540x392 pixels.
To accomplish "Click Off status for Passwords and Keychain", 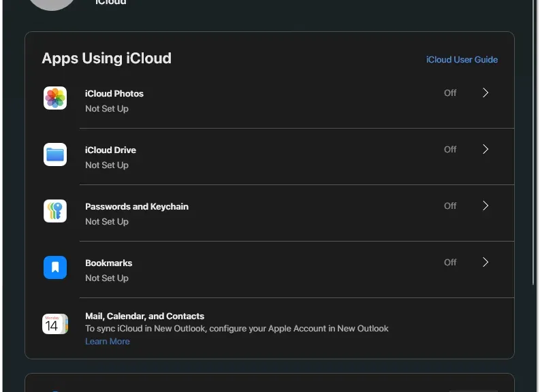I will pos(450,206).
